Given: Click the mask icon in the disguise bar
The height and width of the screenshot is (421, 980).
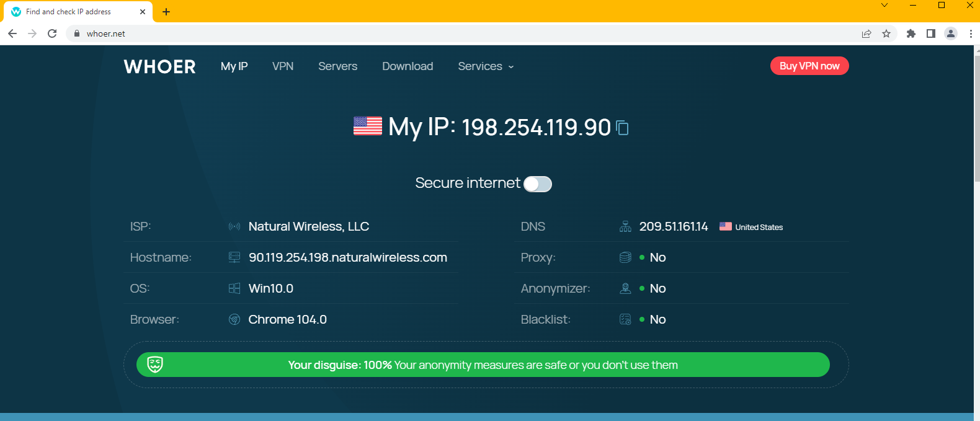Looking at the screenshot, I should click(x=155, y=365).
